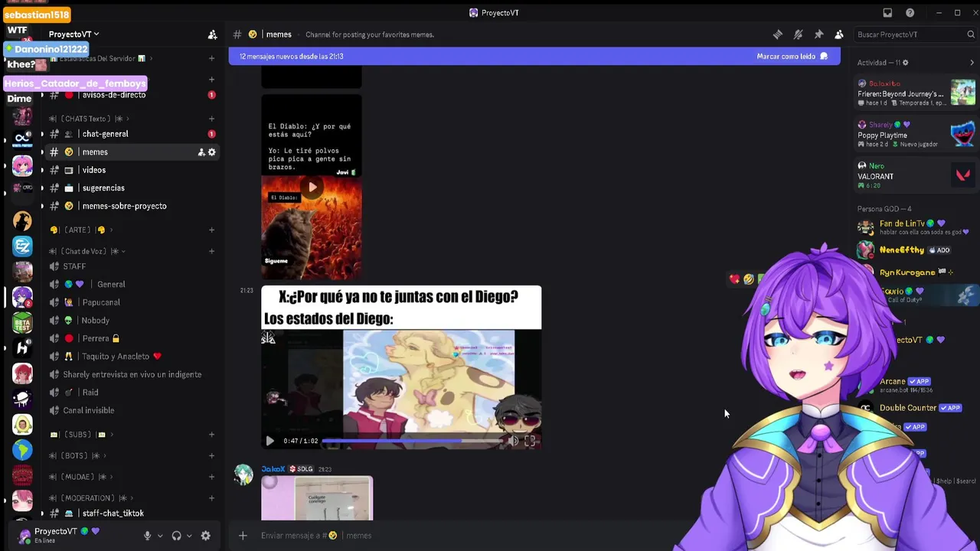Mute microphone in user panel

pos(147,536)
